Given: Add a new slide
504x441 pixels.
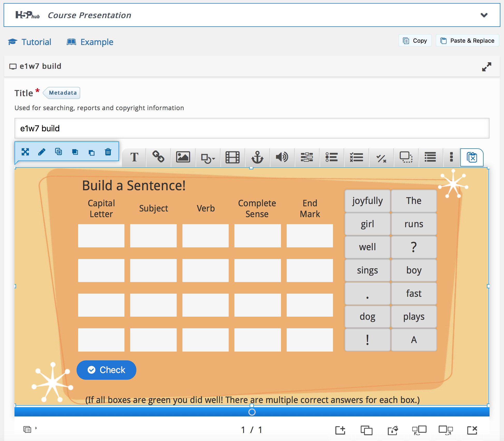Looking at the screenshot, I should pos(340,430).
